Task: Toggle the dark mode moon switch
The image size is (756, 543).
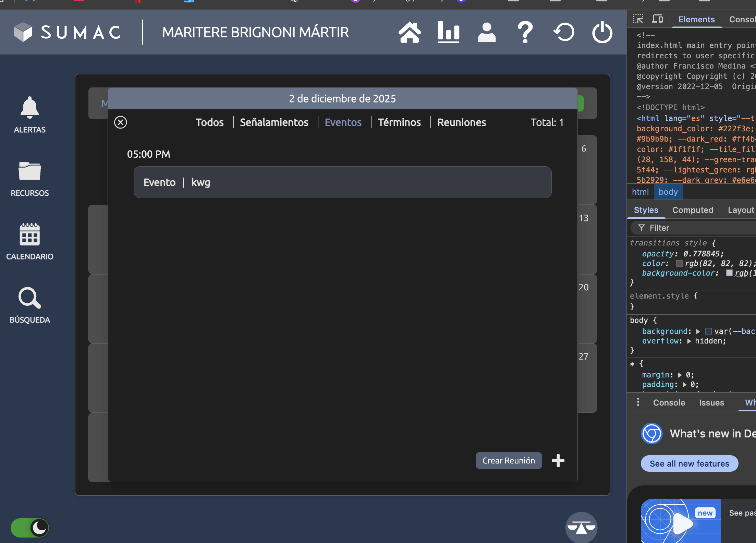Action: coord(30,528)
